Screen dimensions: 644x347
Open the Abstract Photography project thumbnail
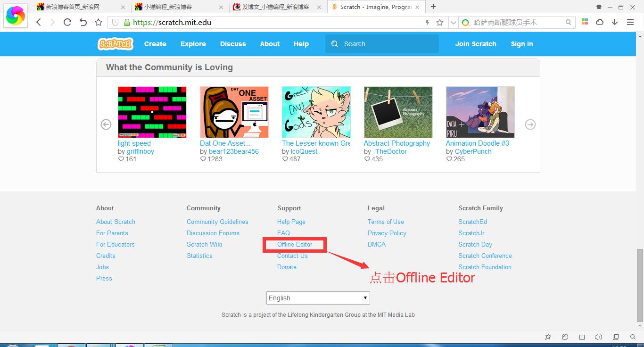coord(398,112)
